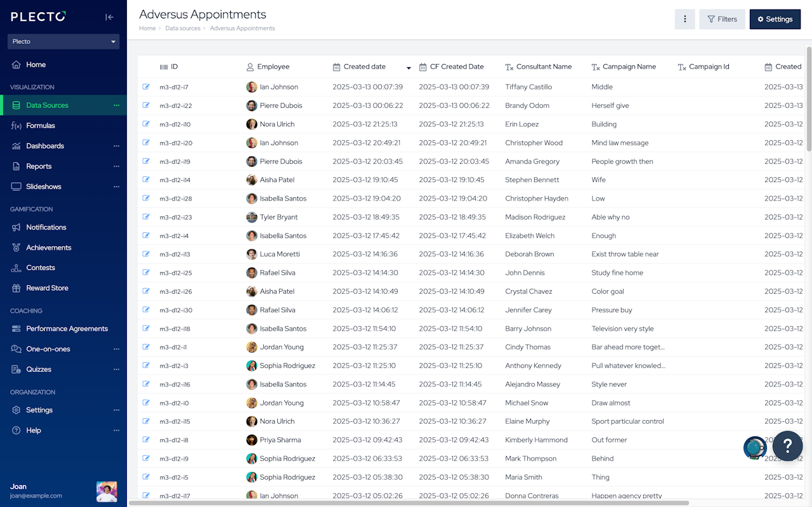This screenshot has height=507, width=812.
Task: Collapse the sidebar with the arrow icon
Action: (x=109, y=17)
